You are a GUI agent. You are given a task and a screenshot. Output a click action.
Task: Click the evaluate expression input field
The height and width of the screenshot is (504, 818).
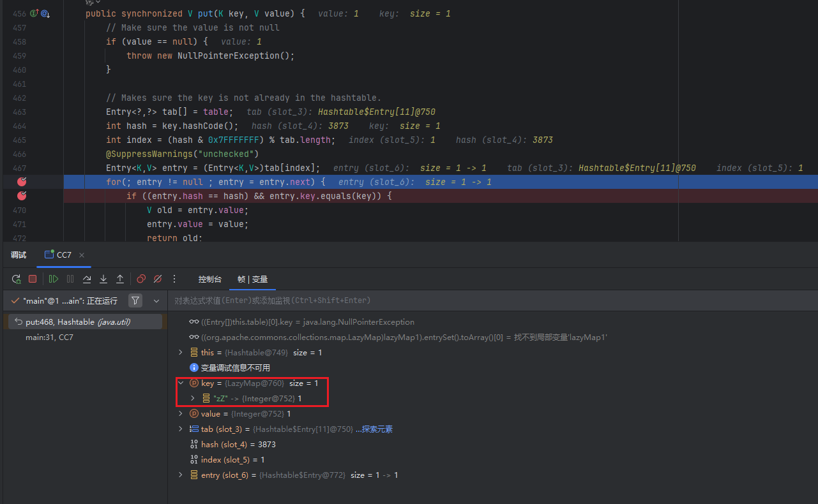click(x=447, y=300)
